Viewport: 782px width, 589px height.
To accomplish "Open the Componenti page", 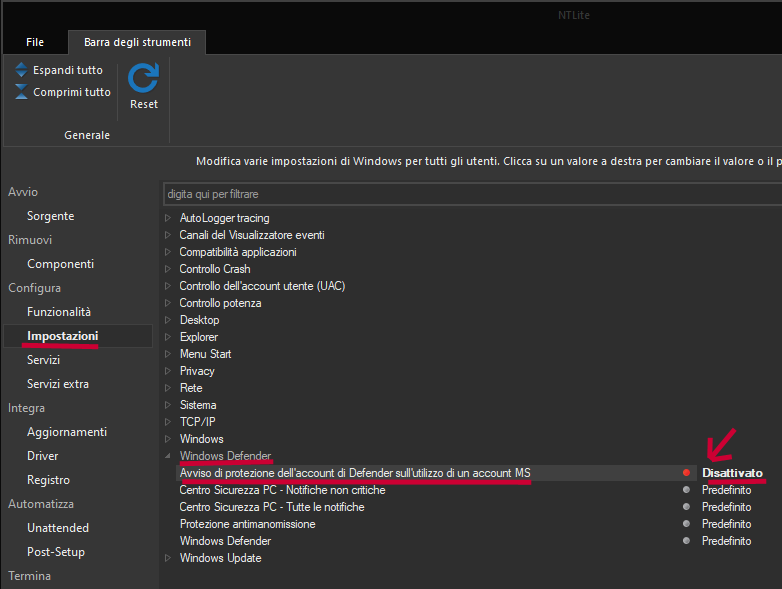I will coord(60,264).
